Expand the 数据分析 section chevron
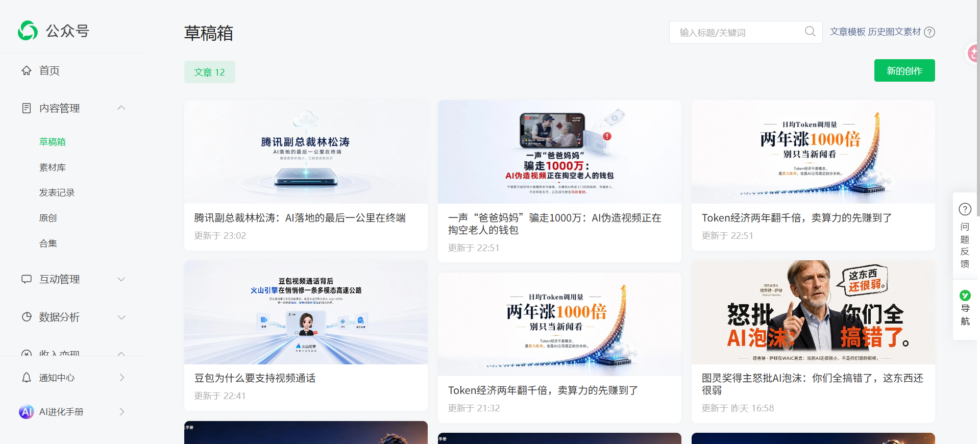The image size is (980, 444). pos(121,317)
